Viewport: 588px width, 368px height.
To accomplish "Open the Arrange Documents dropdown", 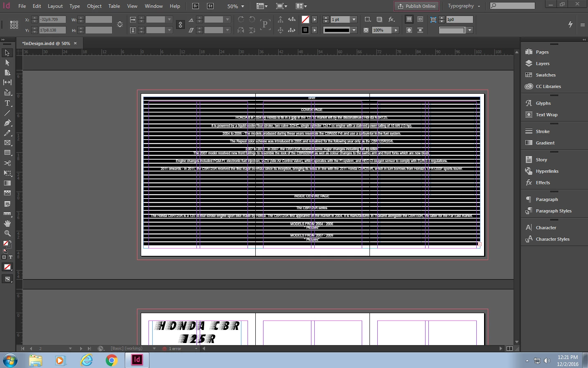I will point(301,6).
